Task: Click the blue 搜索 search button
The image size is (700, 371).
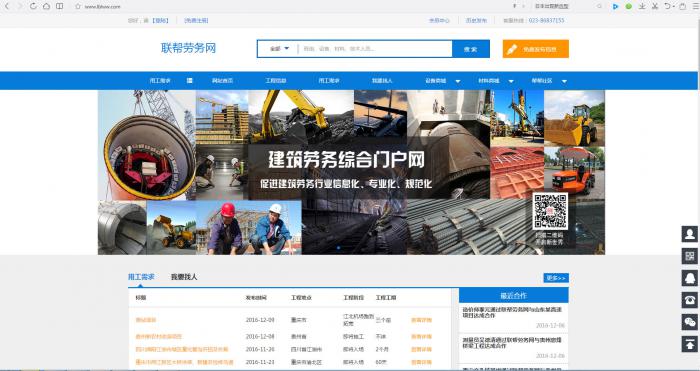Action: tap(471, 49)
